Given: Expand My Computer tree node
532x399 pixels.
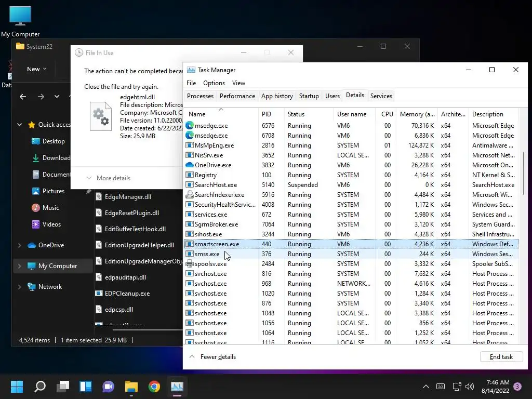Looking at the screenshot, I should 19,266.
